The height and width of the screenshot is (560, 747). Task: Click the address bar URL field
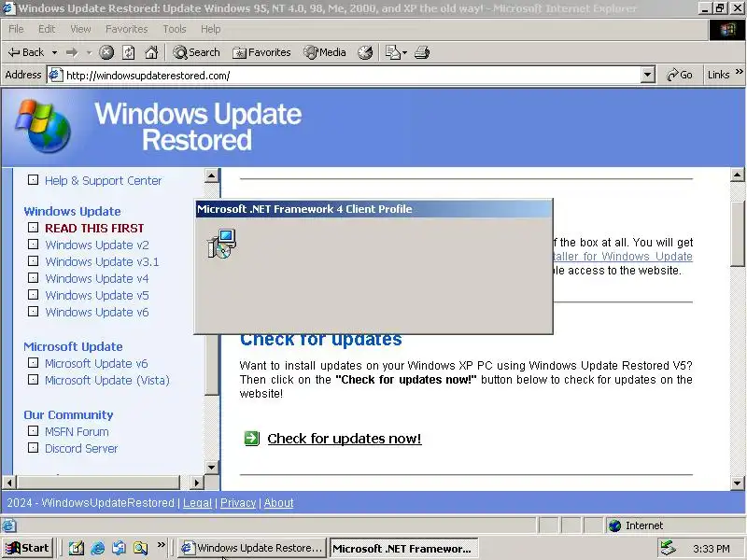(344, 76)
